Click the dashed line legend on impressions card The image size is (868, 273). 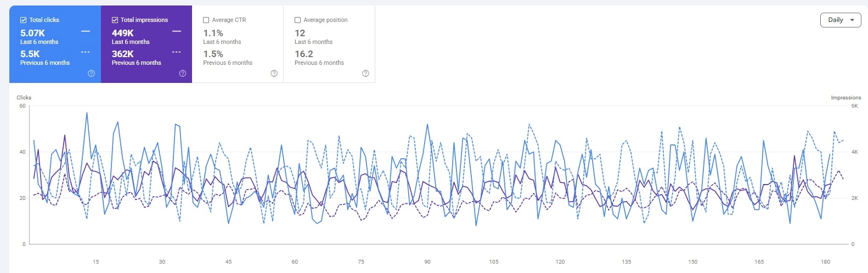click(177, 52)
